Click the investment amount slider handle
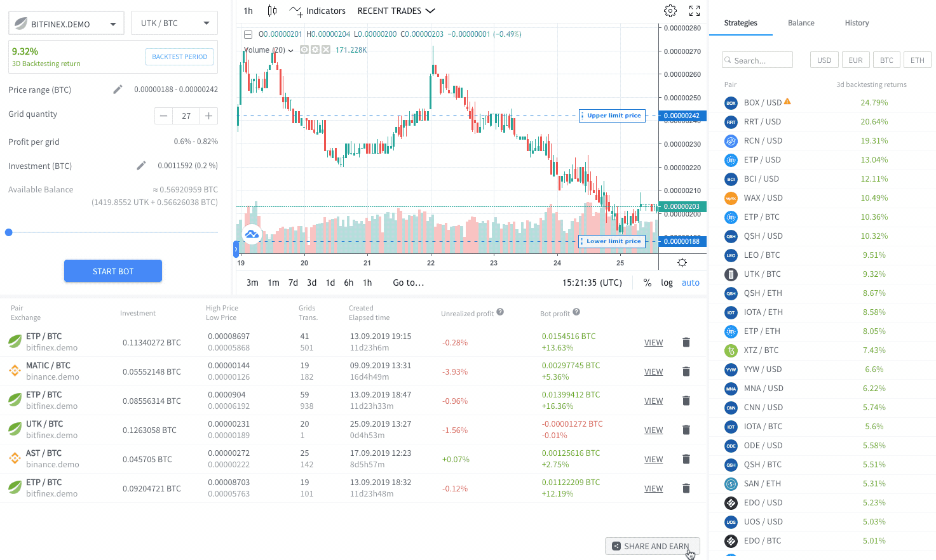This screenshot has height=560, width=936. coord(9,232)
